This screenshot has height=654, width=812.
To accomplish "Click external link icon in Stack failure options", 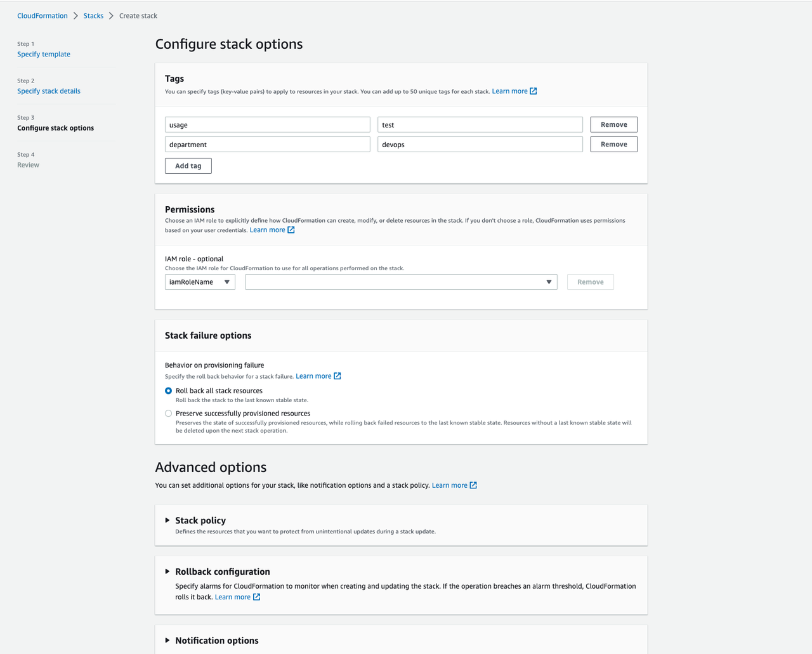I will [x=337, y=376].
